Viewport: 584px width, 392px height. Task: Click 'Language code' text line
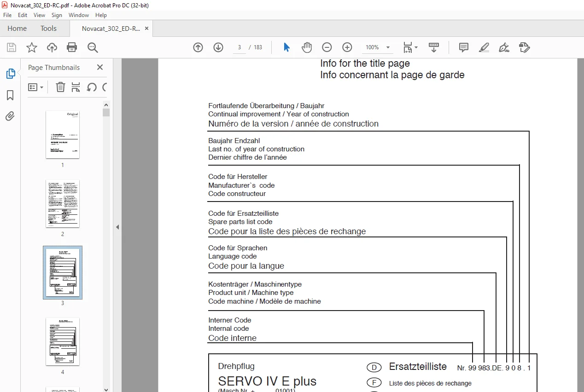coord(233,256)
